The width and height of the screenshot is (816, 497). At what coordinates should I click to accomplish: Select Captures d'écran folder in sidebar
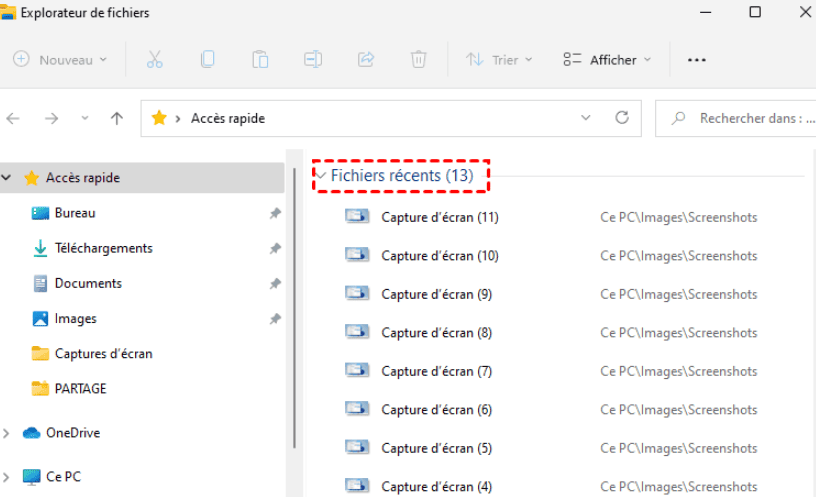tap(103, 353)
